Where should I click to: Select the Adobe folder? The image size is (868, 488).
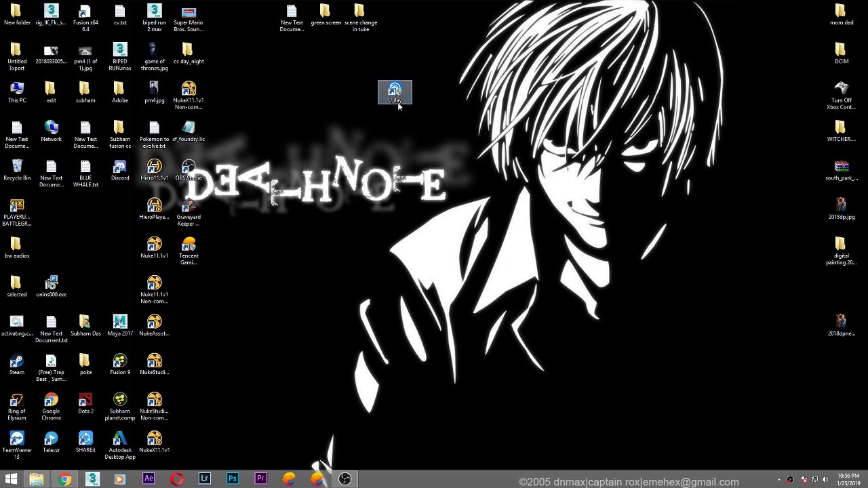point(120,92)
